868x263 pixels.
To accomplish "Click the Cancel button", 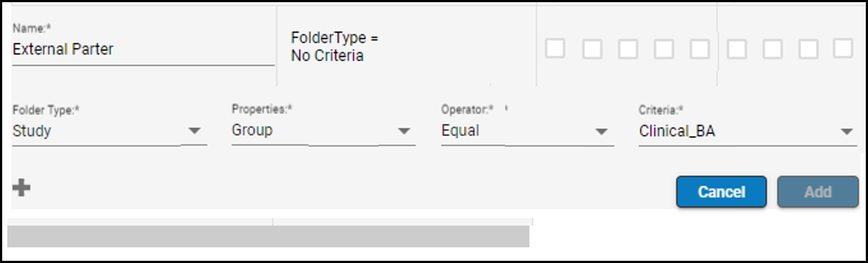I will (721, 191).
